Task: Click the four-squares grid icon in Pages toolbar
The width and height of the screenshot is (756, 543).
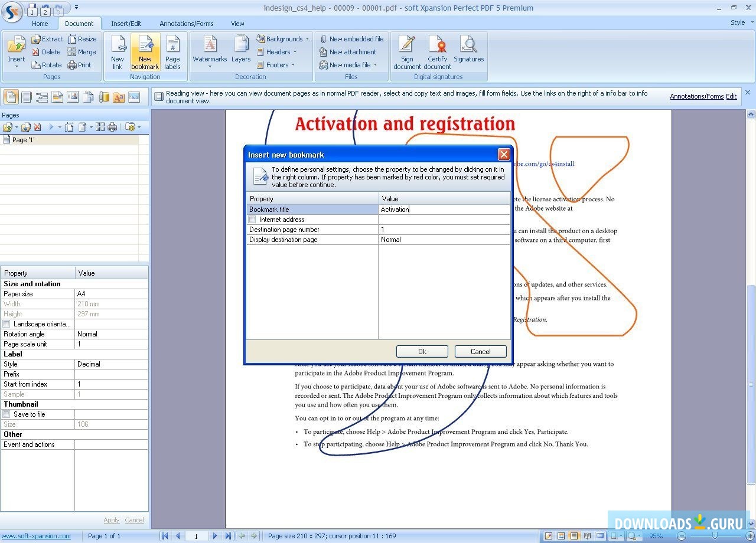Action: 100,127
